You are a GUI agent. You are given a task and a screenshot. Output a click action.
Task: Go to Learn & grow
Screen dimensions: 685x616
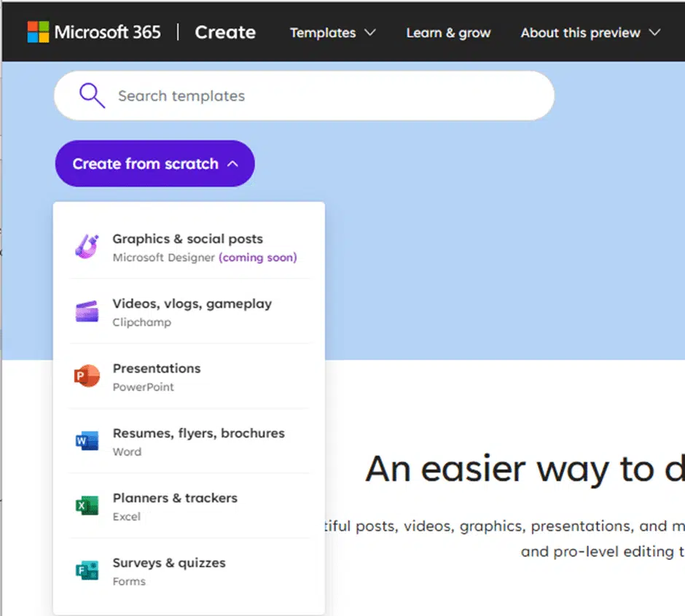pos(448,33)
